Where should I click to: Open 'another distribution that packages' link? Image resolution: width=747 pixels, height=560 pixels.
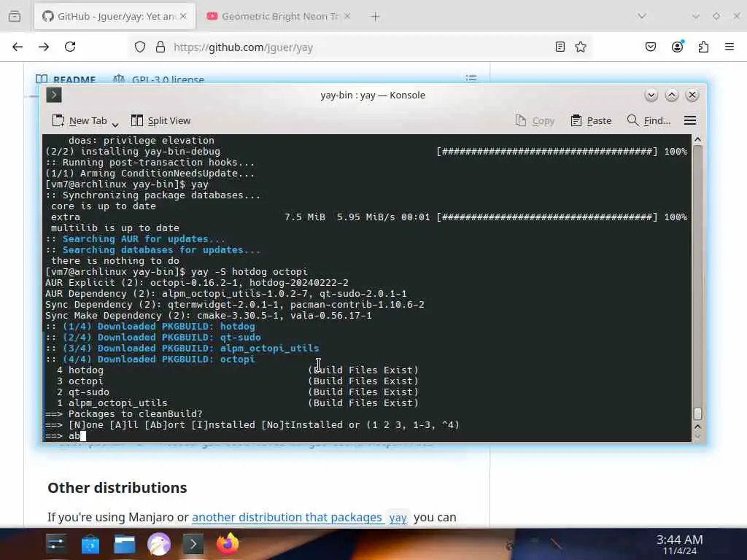point(287,517)
